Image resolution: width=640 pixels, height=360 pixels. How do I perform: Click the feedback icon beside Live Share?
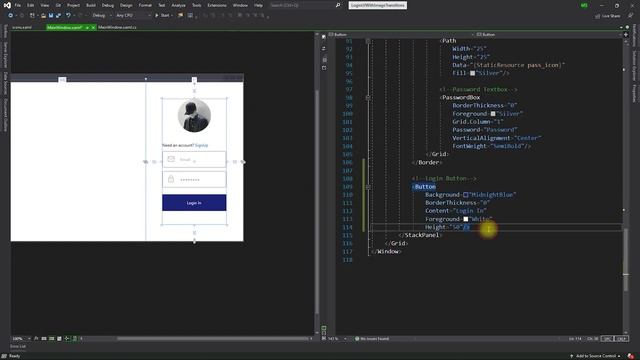click(630, 16)
